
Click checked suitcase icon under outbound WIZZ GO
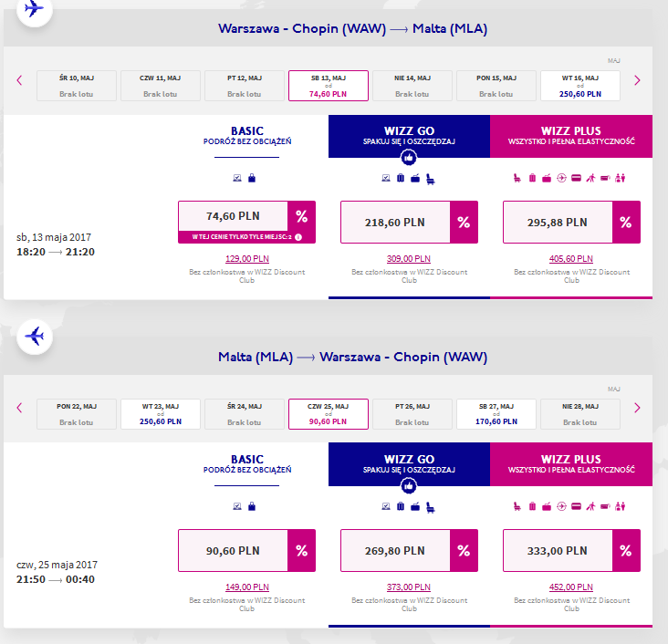(x=401, y=178)
